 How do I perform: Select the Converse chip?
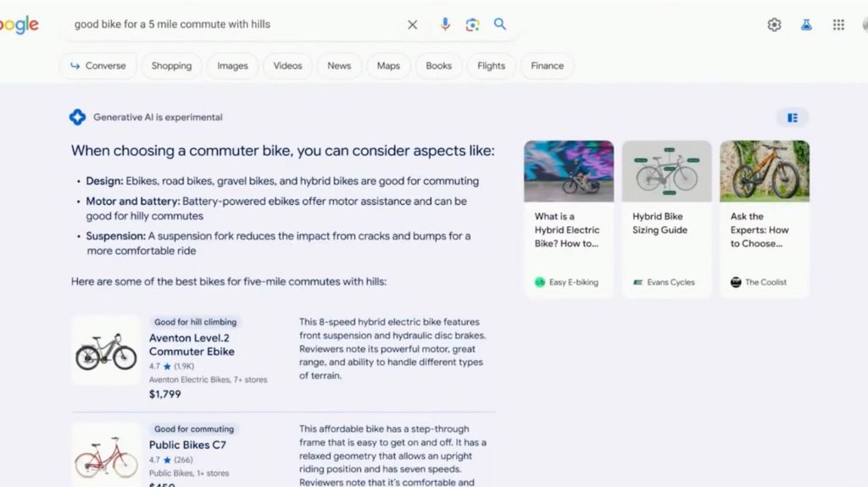coord(98,66)
